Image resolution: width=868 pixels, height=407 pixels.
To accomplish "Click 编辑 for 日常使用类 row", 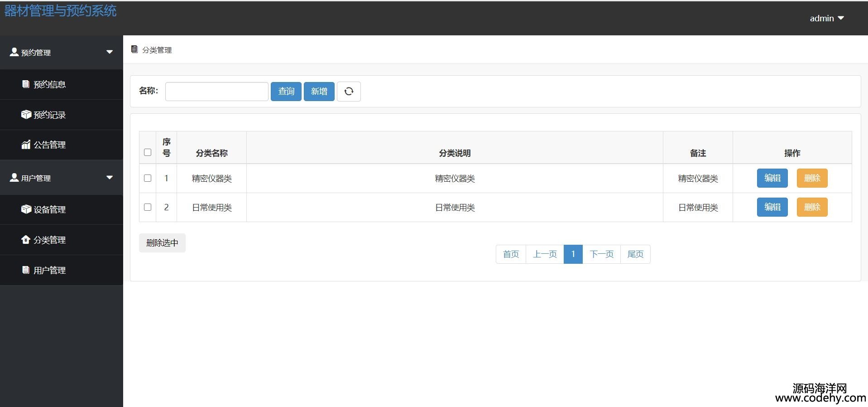I will pos(772,207).
